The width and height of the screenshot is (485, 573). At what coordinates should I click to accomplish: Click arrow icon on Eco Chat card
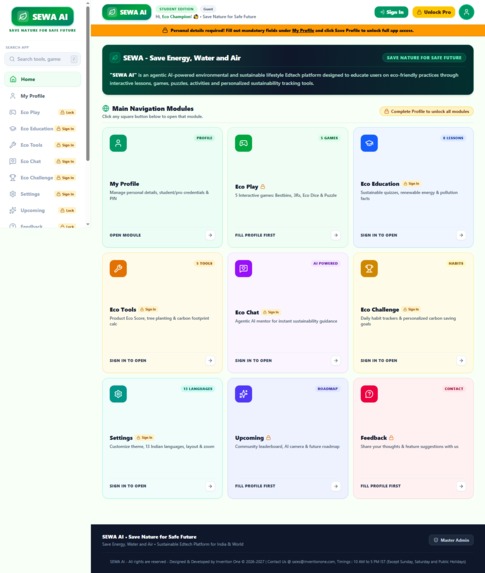(336, 360)
